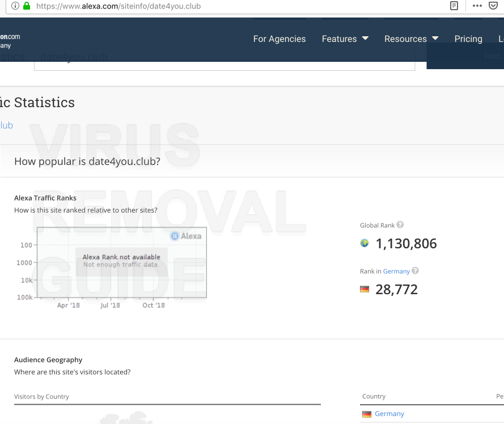Click the 'Country' column header

pos(374,396)
